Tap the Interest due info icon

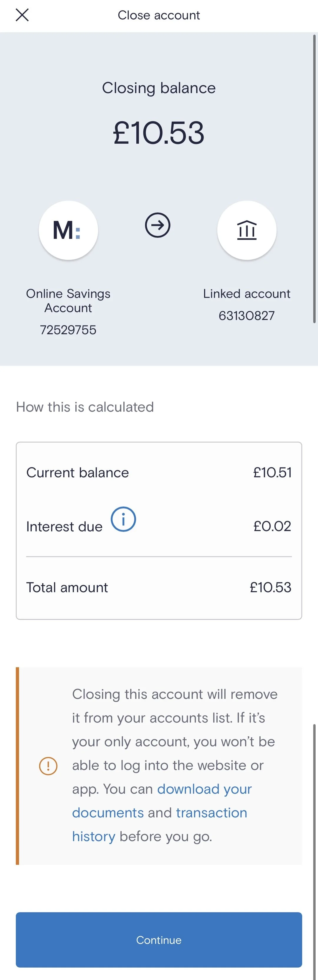click(123, 519)
